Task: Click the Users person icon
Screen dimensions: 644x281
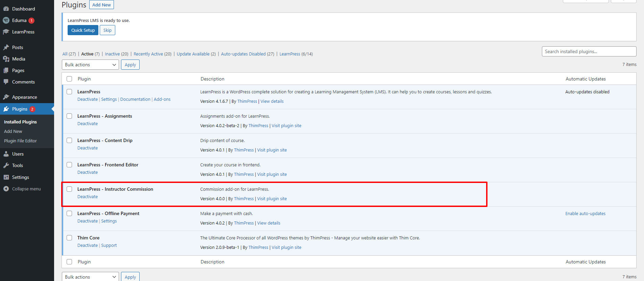Action: point(6,154)
